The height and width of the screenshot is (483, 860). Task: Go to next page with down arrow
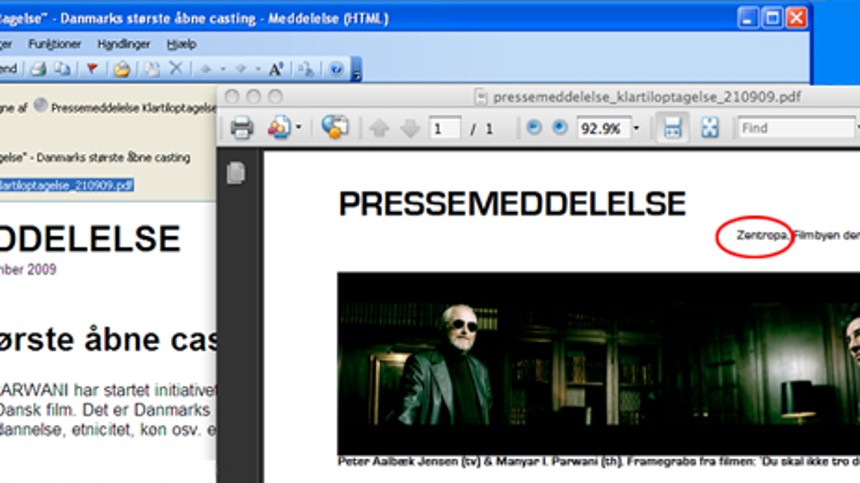click(x=409, y=129)
